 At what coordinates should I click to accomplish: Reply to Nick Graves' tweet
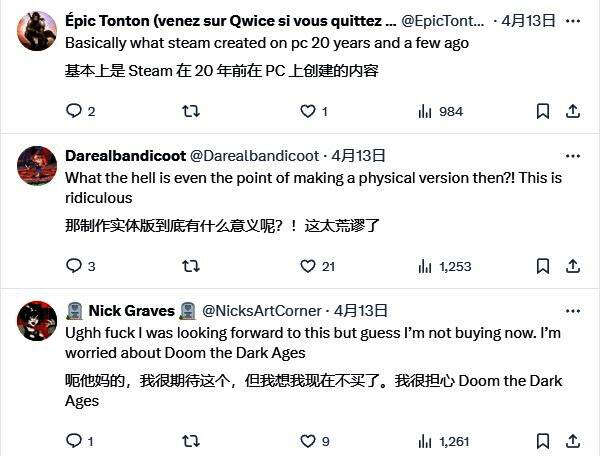point(73,440)
